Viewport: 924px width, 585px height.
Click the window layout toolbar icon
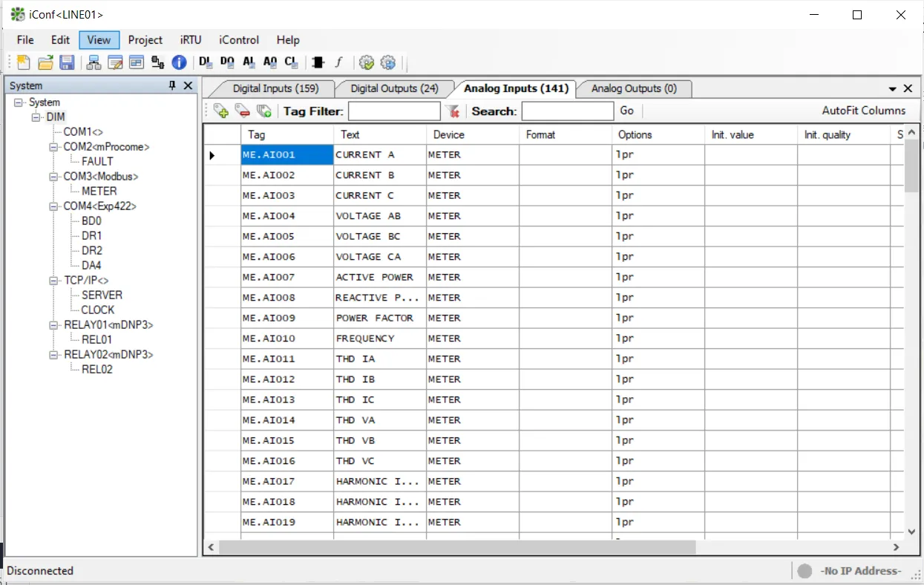coord(136,62)
